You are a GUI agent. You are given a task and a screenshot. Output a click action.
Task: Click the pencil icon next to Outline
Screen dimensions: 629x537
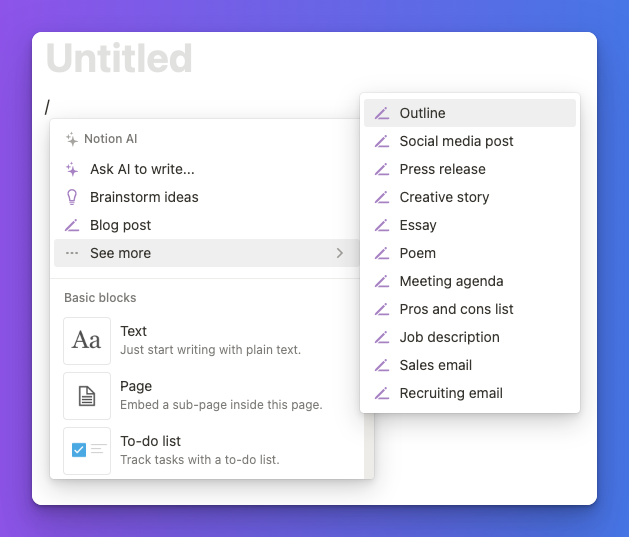tap(382, 113)
